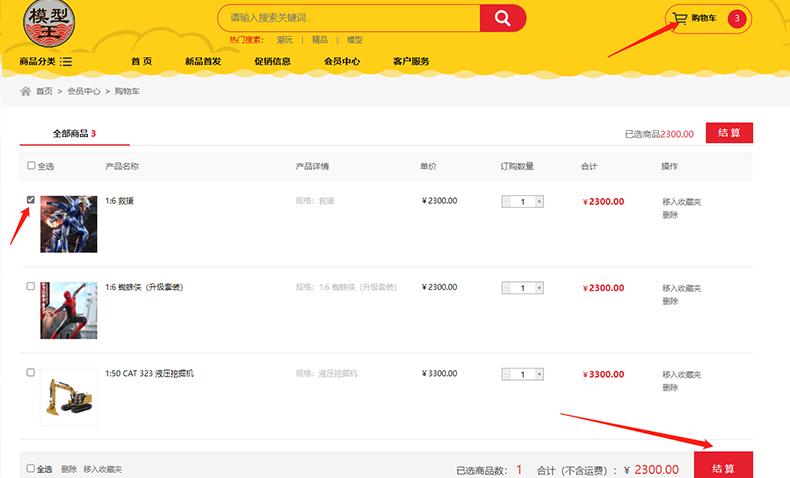
Task: Check the 蜘蛛侠 item checkbox
Action: tap(31, 286)
